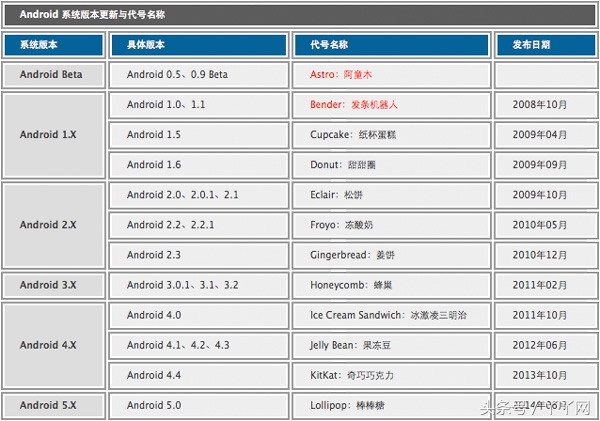This screenshot has width=600, height=421.
Task: Click the 2009年09月 date cell
Action: click(x=546, y=165)
